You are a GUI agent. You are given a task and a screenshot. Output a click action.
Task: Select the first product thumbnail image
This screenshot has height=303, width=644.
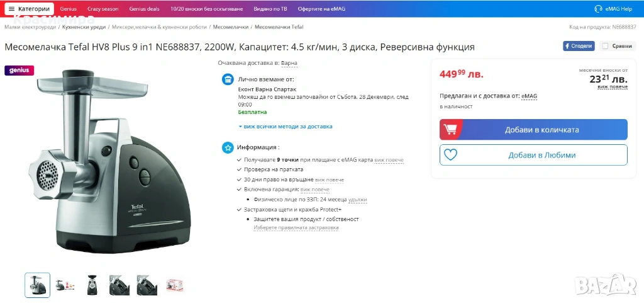coord(37,285)
